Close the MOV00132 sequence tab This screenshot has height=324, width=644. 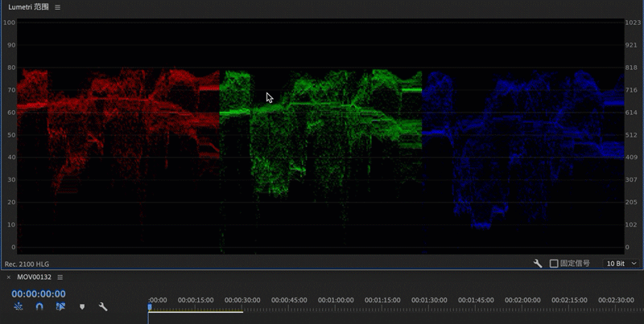click(9, 277)
